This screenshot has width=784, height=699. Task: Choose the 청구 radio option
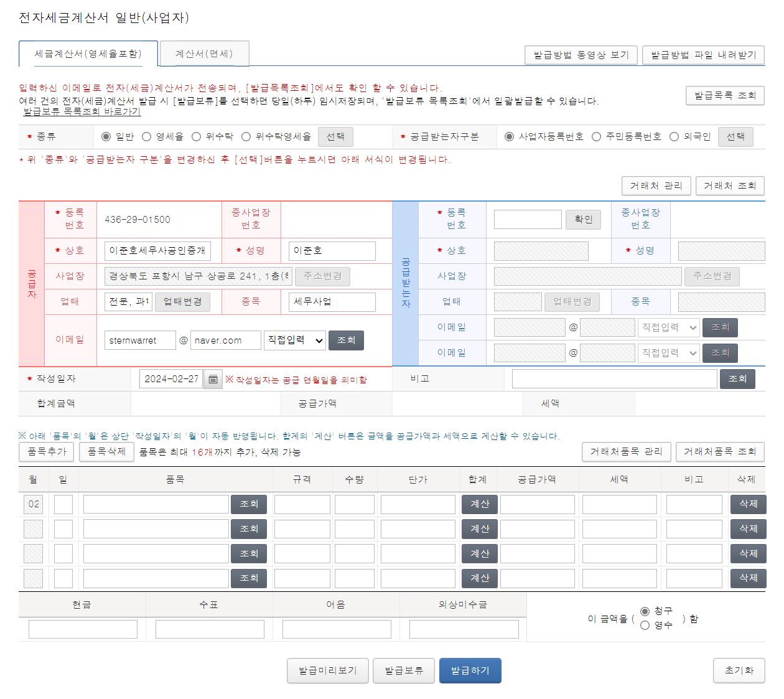click(x=645, y=611)
